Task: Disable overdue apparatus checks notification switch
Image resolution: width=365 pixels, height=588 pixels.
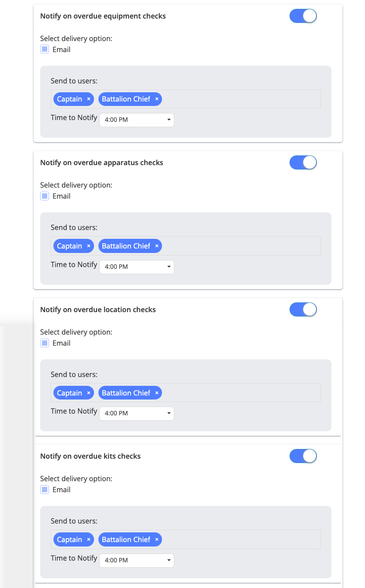Action: click(303, 163)
